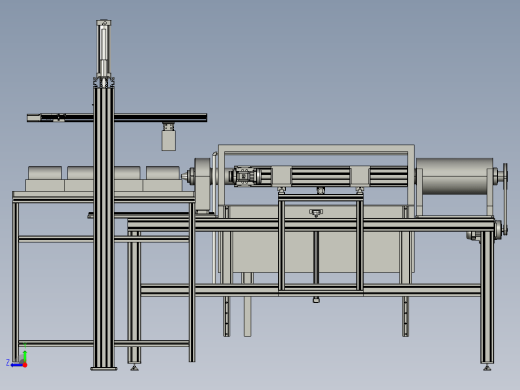Select the horizontal black gantry arm
The width and height of the screenshot is (520, 390).
117,118
